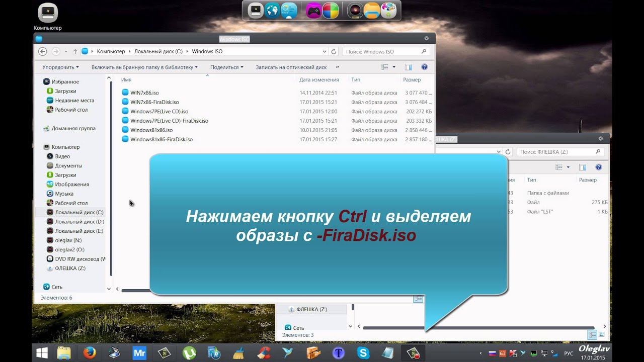Open Сеть in Windows ISO navigation pane
This screenshot has width=644, height=362.
point(57,287)
